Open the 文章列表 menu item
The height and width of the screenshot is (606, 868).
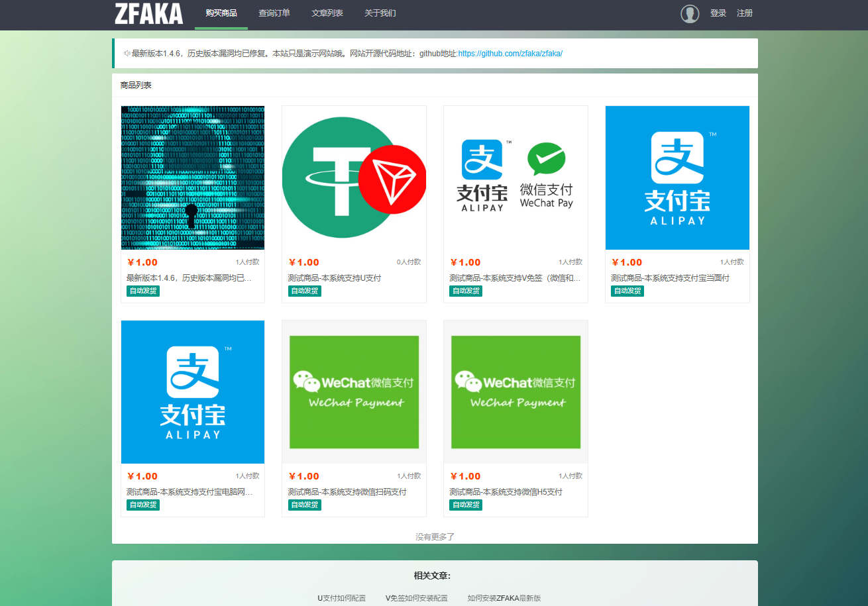327,12
